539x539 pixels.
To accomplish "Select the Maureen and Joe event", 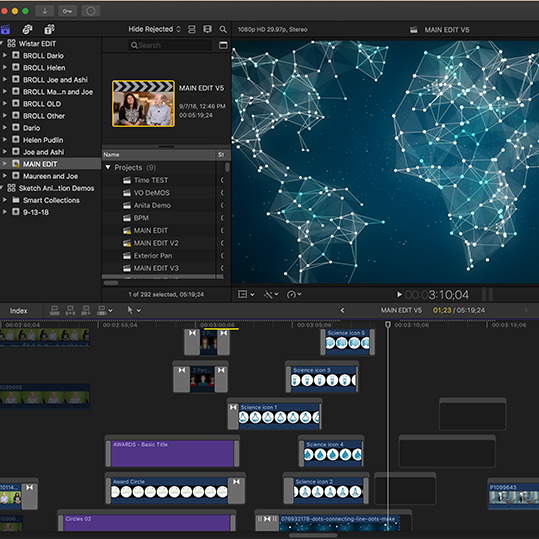I will pos(51,176).
